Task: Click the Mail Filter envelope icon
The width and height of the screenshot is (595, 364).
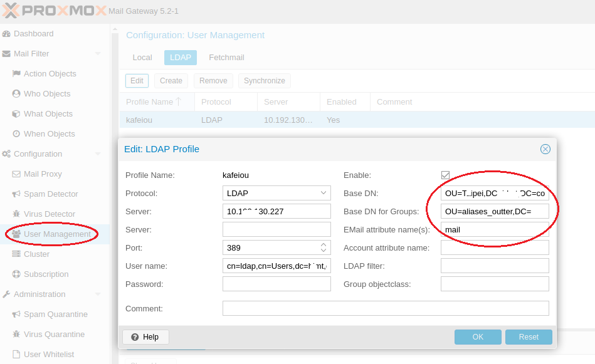Action: point(6,54)
